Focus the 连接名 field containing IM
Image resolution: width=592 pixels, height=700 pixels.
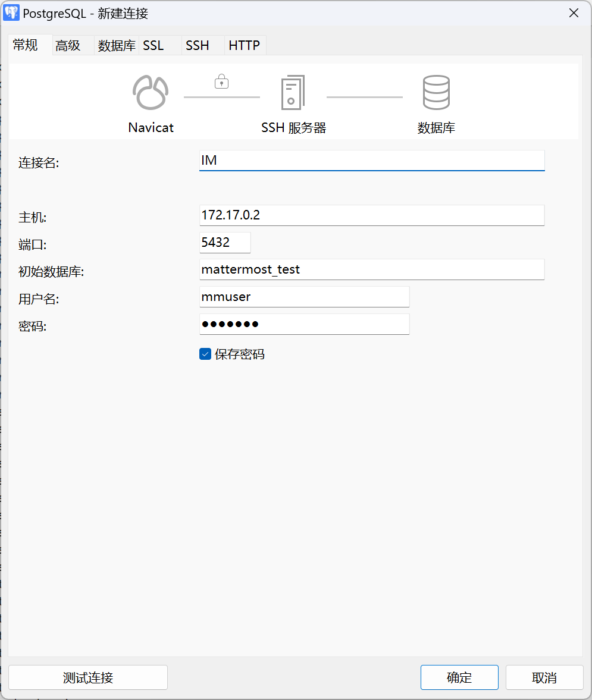point(372,160)
